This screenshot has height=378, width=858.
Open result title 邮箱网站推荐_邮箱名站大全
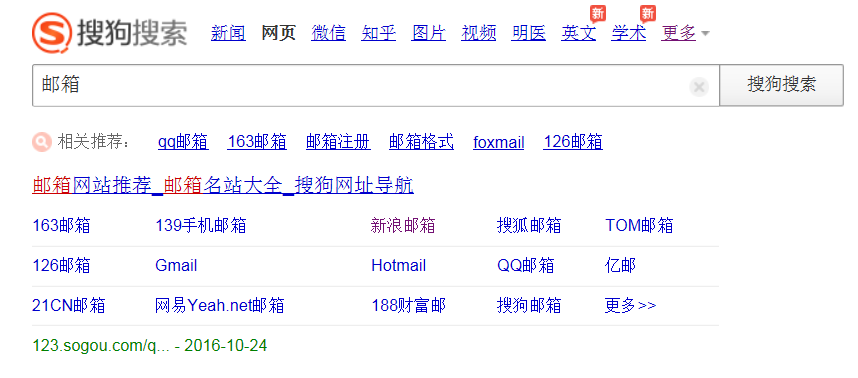pos(223,185)
